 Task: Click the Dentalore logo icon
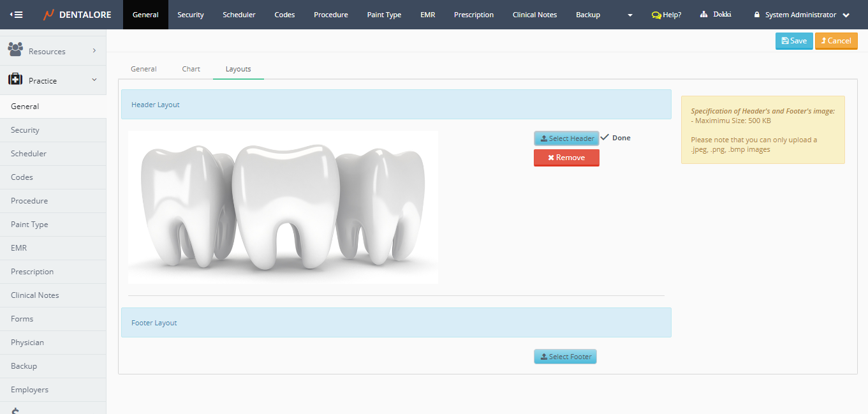point(48,15)
